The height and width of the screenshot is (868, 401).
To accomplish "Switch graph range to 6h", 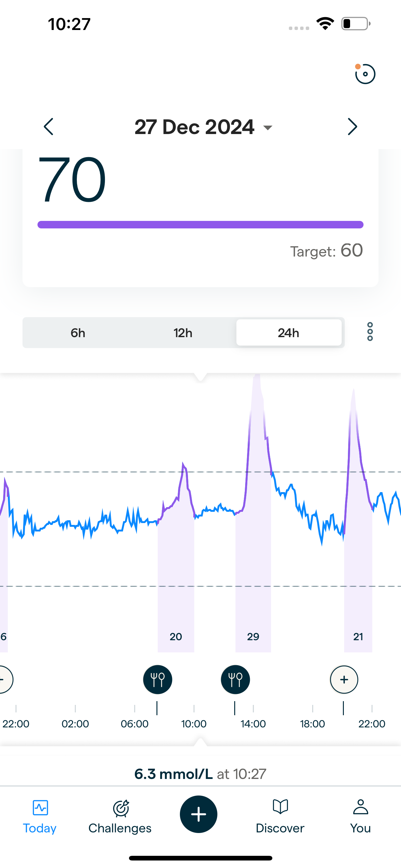I will (x=78, y=332).
